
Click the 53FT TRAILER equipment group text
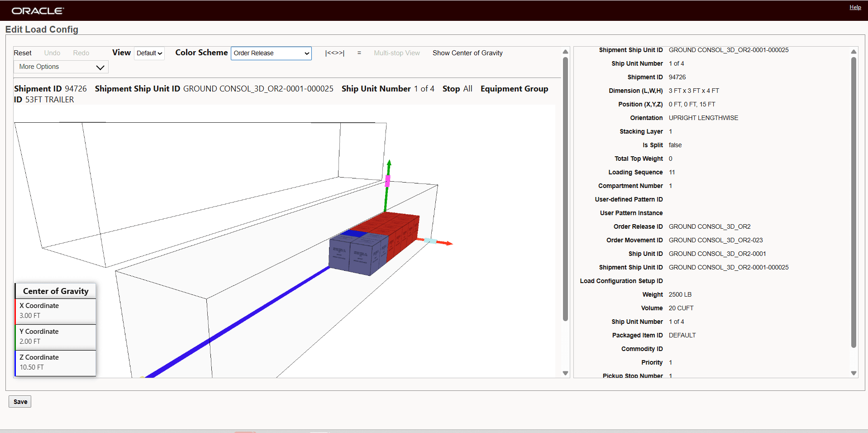(x=49, y=100)
